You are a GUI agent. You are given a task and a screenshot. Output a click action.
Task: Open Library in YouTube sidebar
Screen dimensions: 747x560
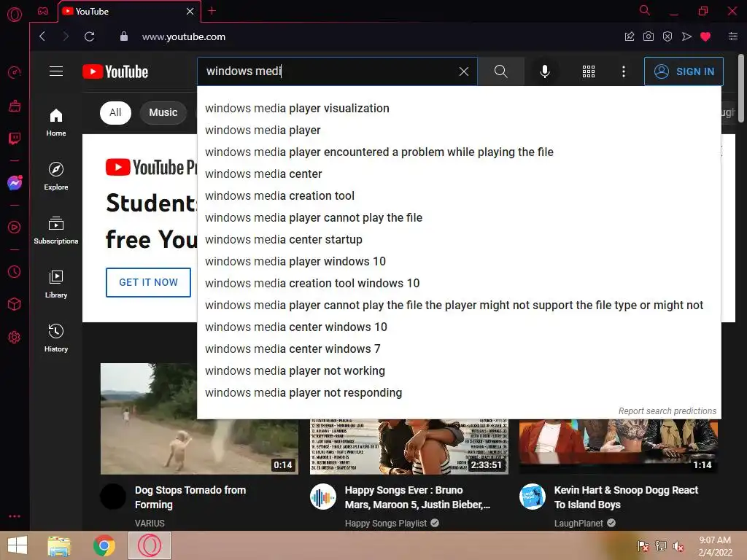click(x=56, y=284)
